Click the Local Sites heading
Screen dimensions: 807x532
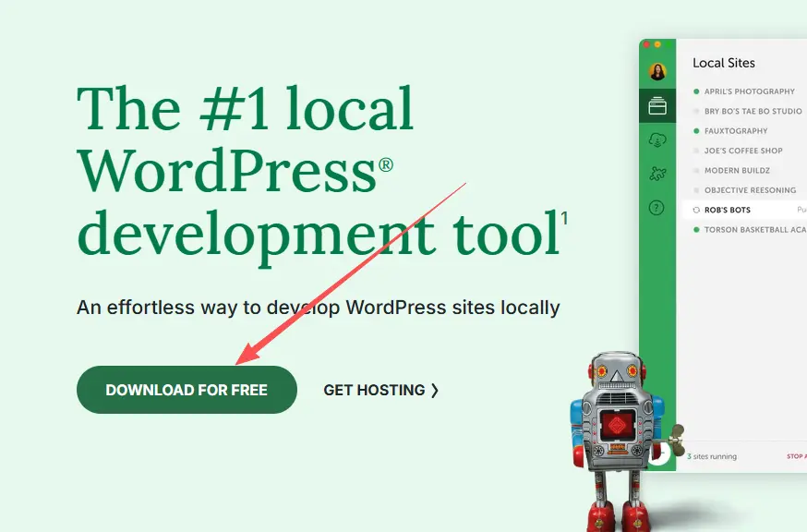coord(724,63)
